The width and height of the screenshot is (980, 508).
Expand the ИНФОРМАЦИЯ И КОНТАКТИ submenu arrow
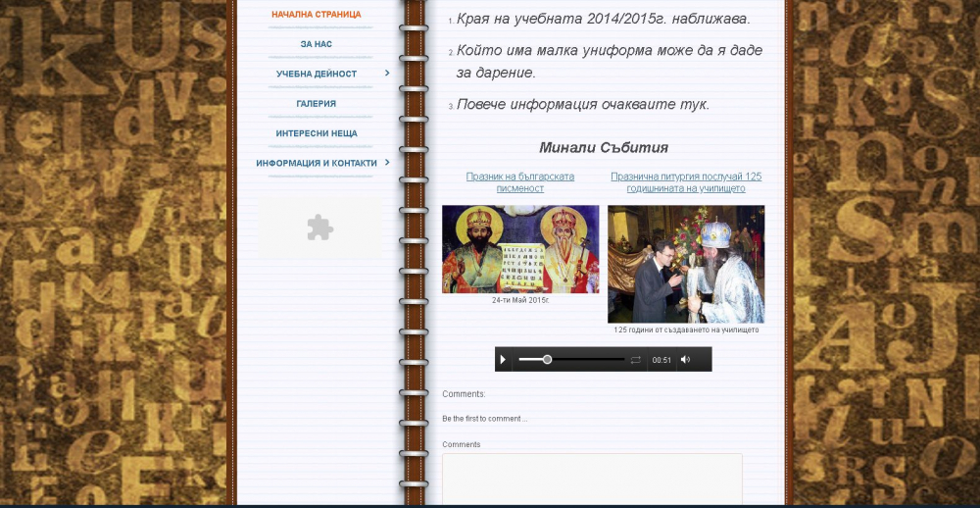tap(387, 163)
